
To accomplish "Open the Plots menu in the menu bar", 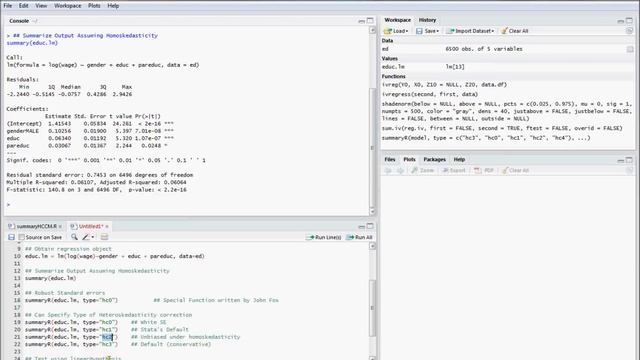I will (94, 6).
